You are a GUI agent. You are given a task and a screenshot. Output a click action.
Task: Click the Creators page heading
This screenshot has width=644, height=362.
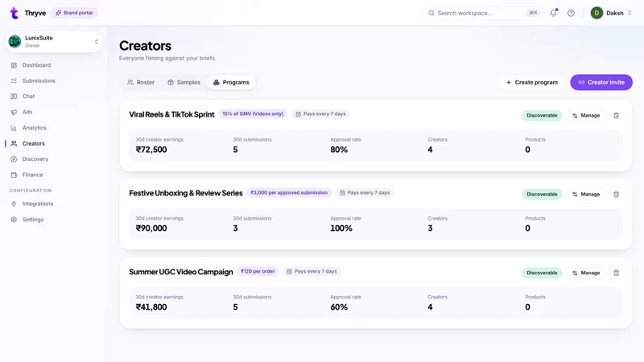coord(145,46)
